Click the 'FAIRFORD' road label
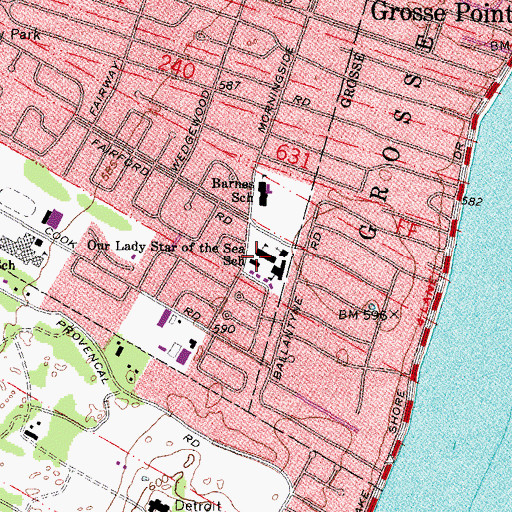 tap(120, 157)
